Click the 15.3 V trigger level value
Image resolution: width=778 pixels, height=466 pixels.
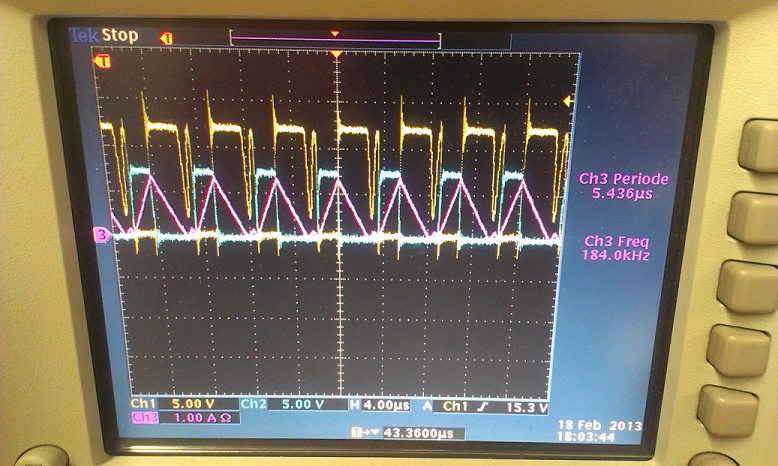527,408
